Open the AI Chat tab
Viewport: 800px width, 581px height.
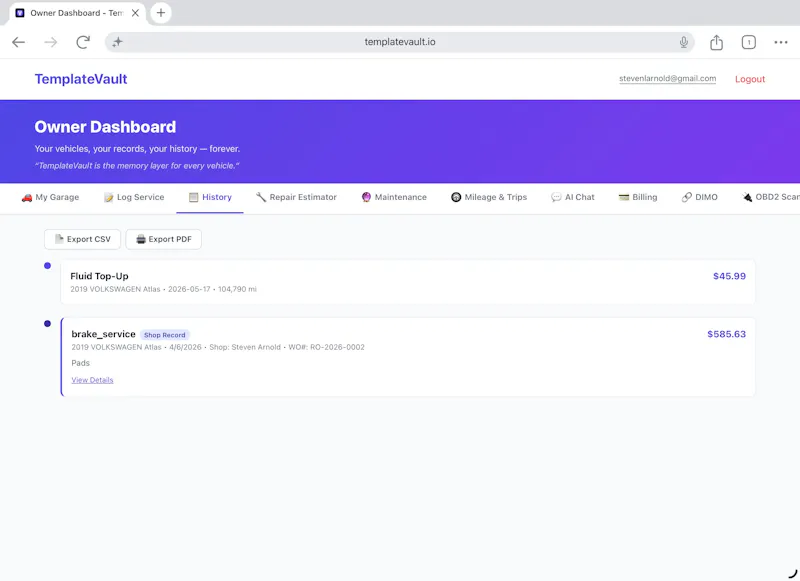(572, 197)
